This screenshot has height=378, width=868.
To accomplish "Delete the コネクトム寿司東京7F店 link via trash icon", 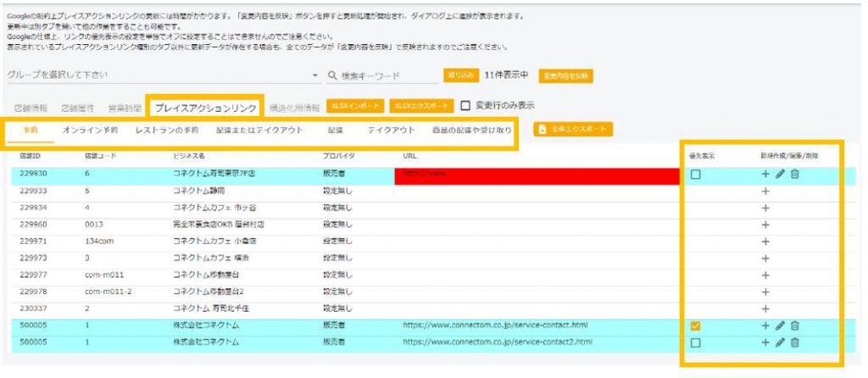I will [794, 175].
